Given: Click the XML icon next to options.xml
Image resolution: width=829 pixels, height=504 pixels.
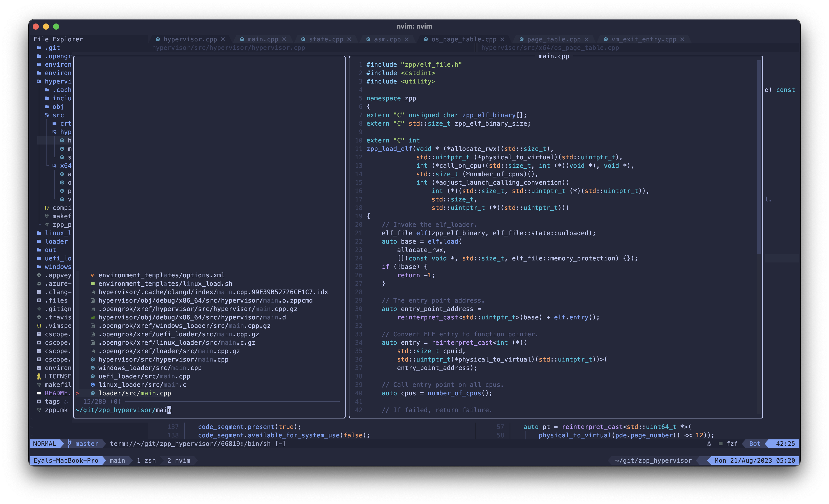Looking at the screenshot, I should pos(92,275).
